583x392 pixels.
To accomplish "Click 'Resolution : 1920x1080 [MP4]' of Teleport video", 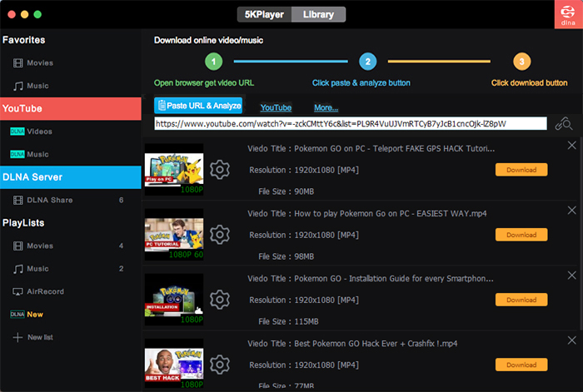I will (304, 170).
